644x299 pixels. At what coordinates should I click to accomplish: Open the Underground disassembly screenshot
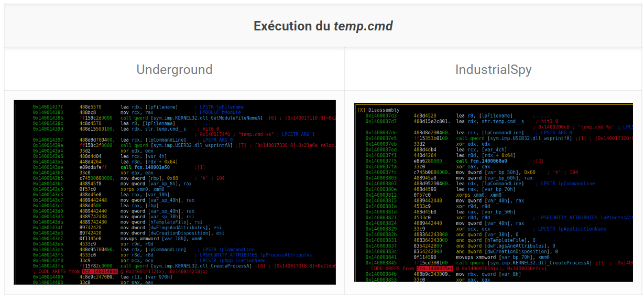pyautogui.click(x=174, y=193)
